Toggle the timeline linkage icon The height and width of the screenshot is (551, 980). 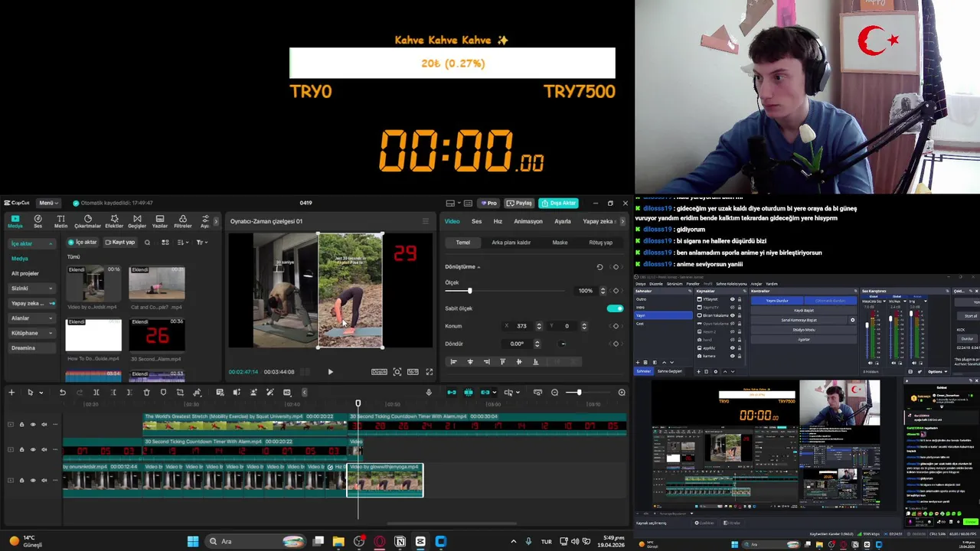point(485,393)
